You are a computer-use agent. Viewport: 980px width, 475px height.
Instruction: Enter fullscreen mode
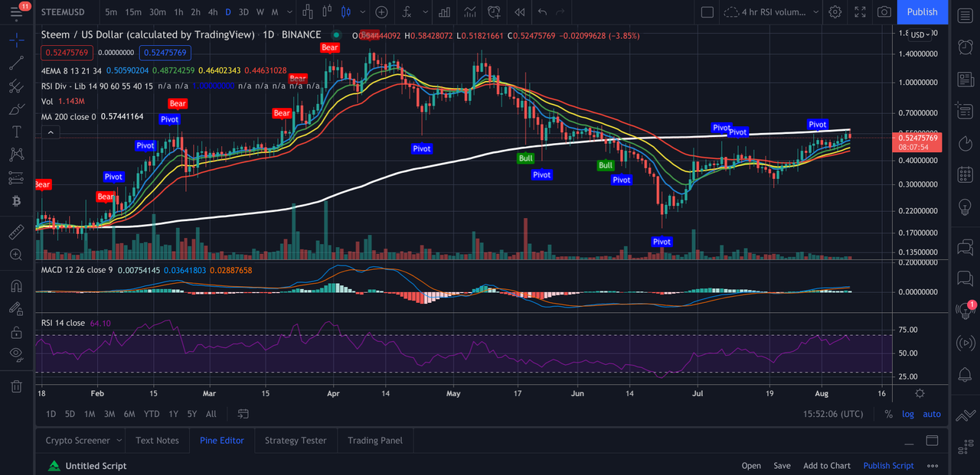[x=860, y=11]
